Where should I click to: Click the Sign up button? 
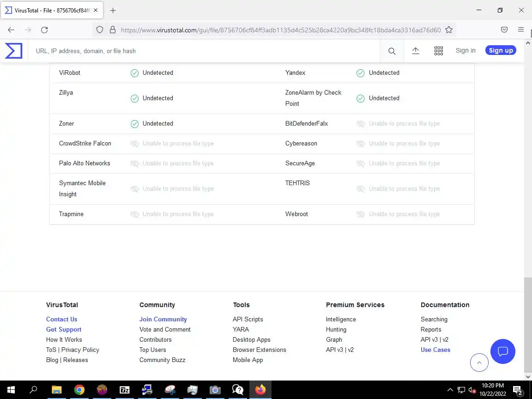click(501, 50)
